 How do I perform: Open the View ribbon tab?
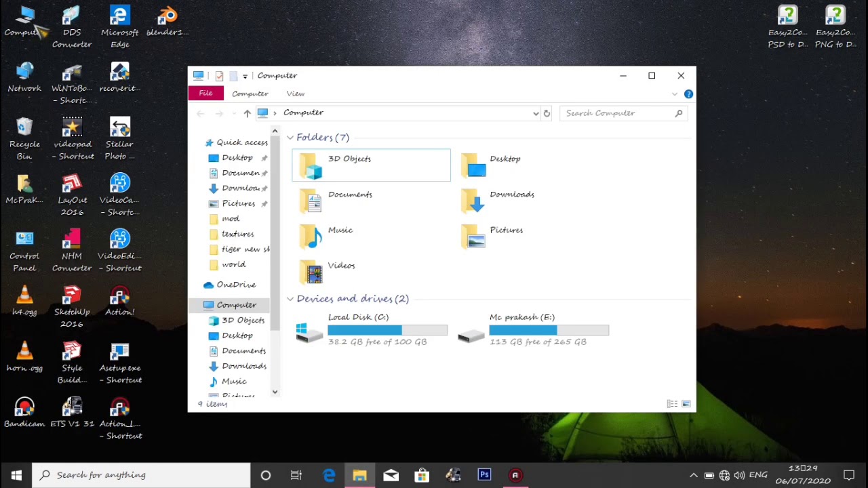point(295,94)
